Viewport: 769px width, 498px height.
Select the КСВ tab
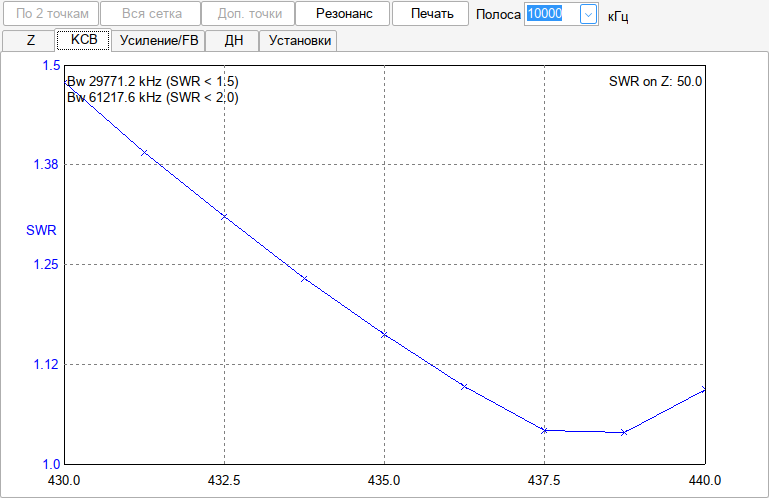[x=84, y=40]
